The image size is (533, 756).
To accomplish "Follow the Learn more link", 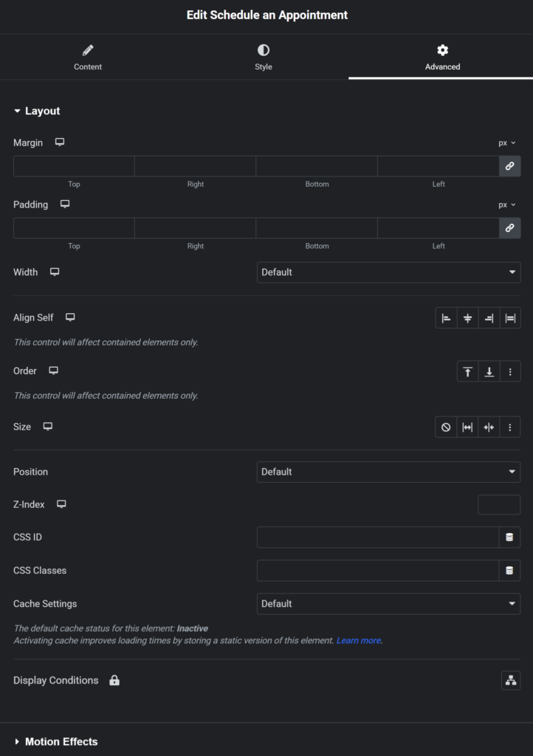I will (359, 641).
